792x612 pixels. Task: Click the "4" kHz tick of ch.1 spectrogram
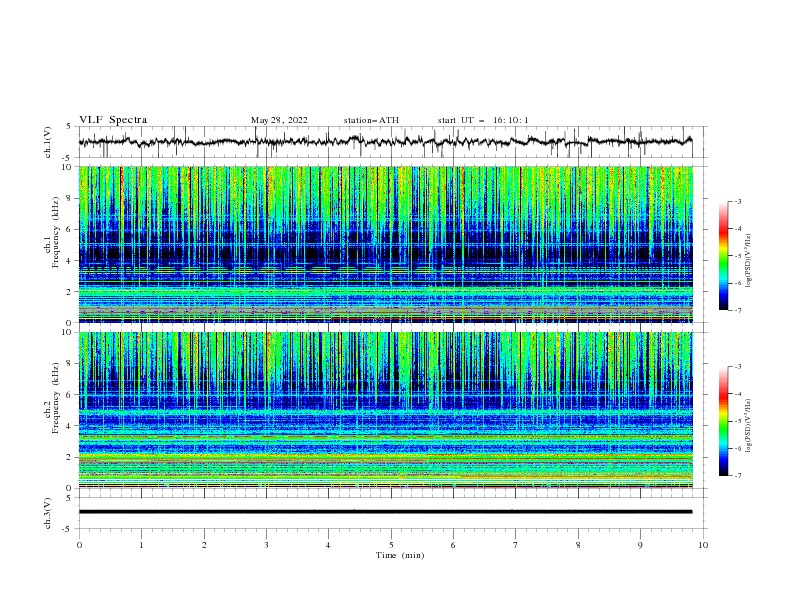click(x=71, y=261)
